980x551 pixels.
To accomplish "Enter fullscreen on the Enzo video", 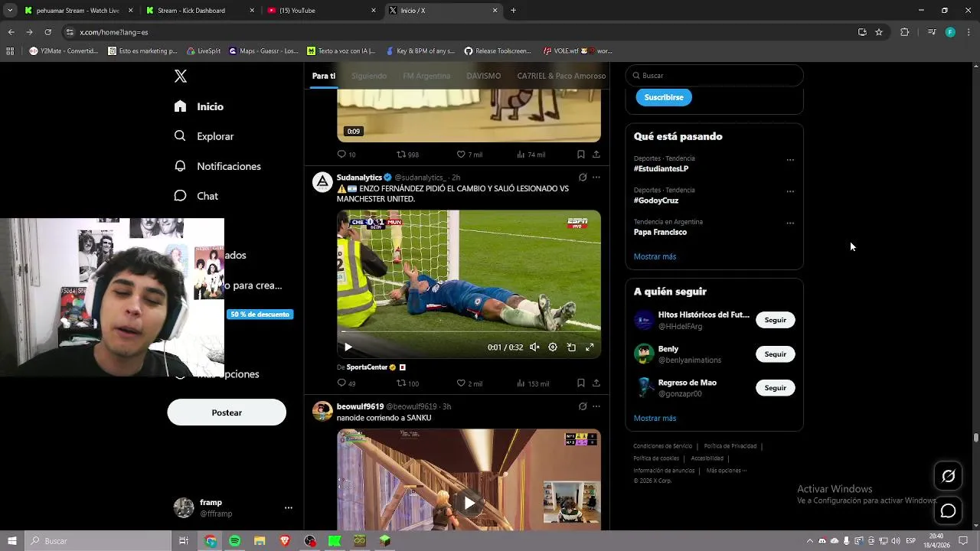I will 590,347.
